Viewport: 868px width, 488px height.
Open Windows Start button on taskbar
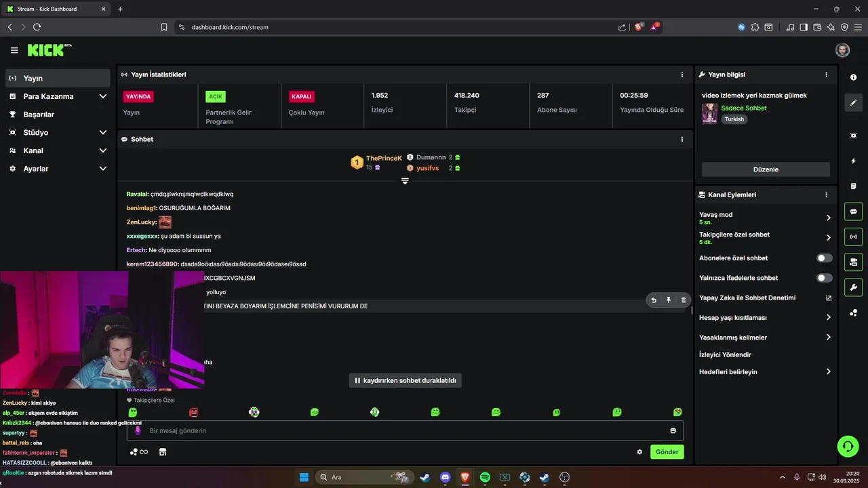coord(304,477)
